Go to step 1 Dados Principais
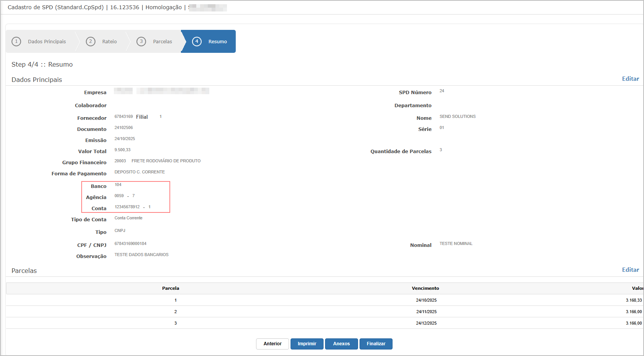 pyautogui.click(x=41, y=41)
